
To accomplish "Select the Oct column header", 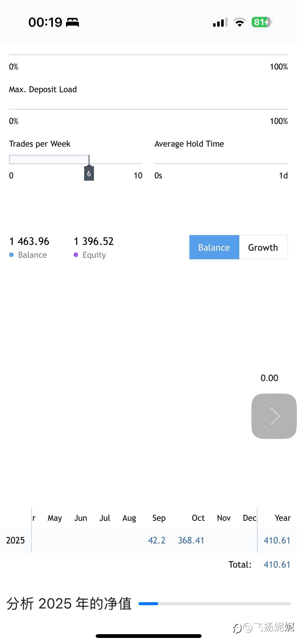I will (198, 518).
